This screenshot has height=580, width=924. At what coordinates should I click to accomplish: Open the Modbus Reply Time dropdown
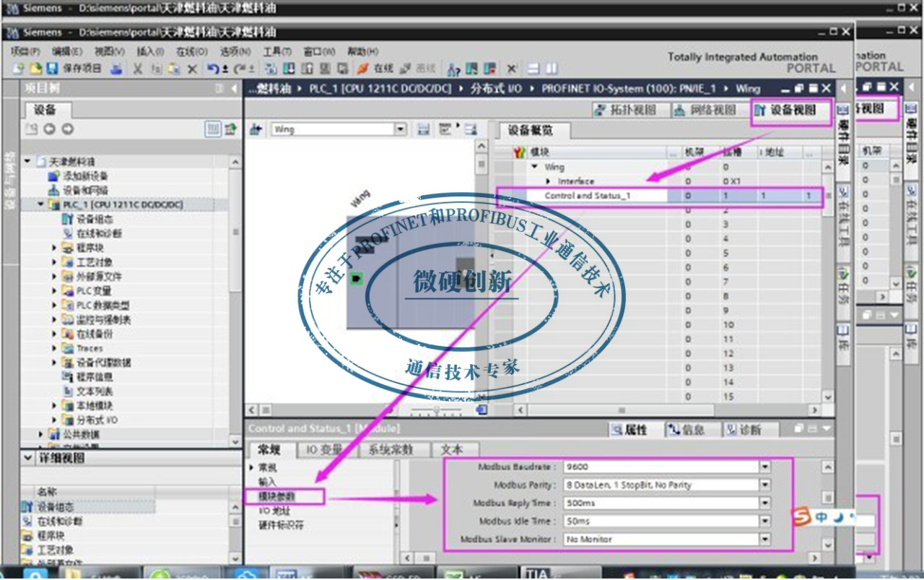(x=765, y=503)
